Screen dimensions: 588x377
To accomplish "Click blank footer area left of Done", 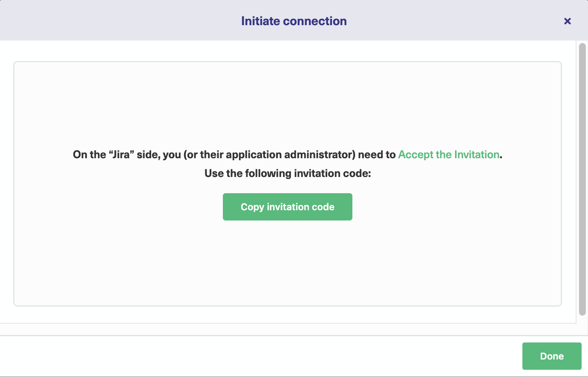I will coord(256,356).
